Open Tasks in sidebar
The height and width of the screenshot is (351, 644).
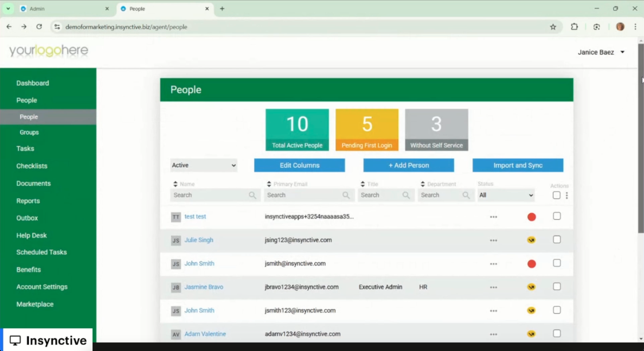[x=25, y=149]
